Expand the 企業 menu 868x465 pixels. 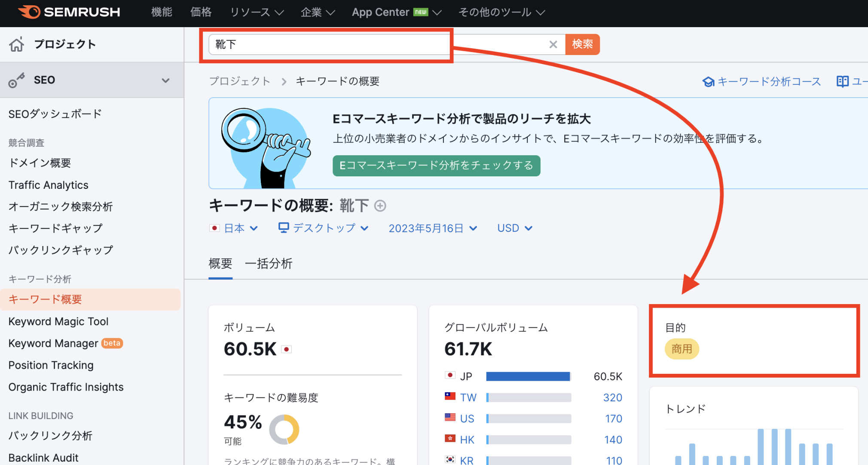(x=318, y=12)
